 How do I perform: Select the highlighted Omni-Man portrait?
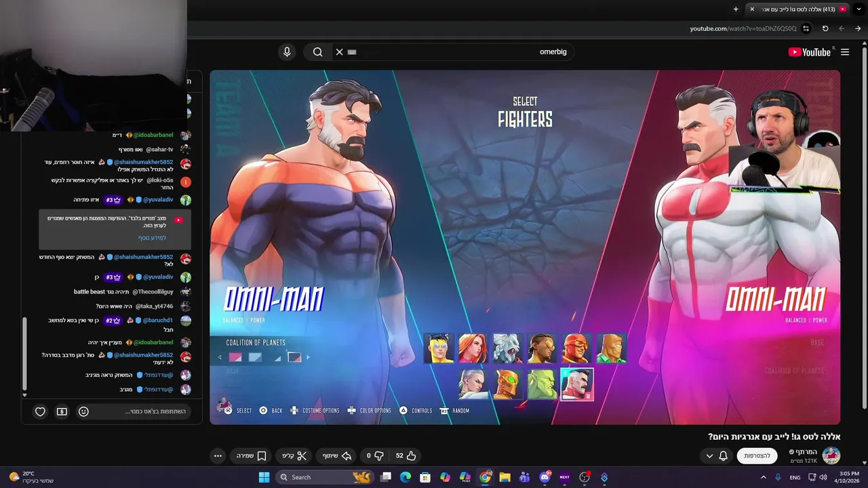tap(577, 384)
